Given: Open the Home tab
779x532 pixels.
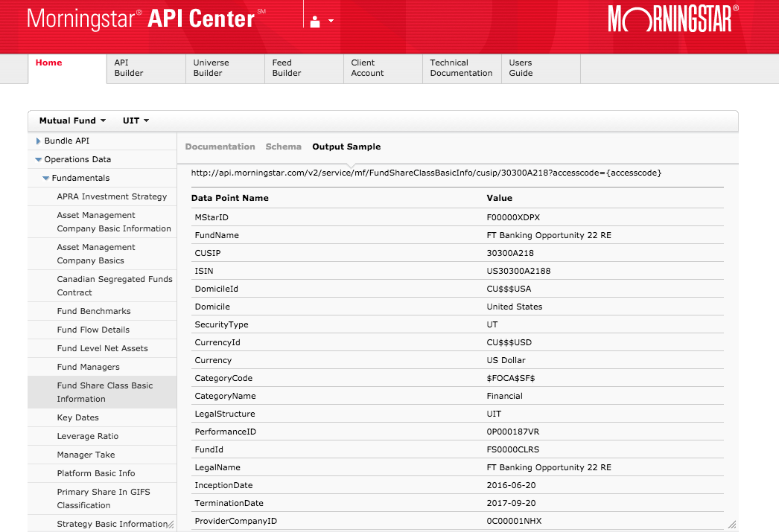Looking at the screenshot, I should pyautogui.click(x=67, y=68).
